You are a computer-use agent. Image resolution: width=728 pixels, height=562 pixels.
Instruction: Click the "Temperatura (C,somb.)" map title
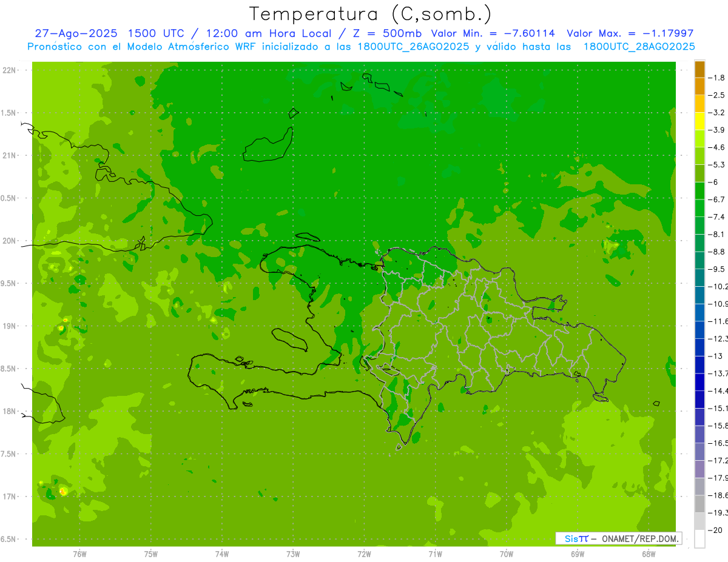[370, 14]
